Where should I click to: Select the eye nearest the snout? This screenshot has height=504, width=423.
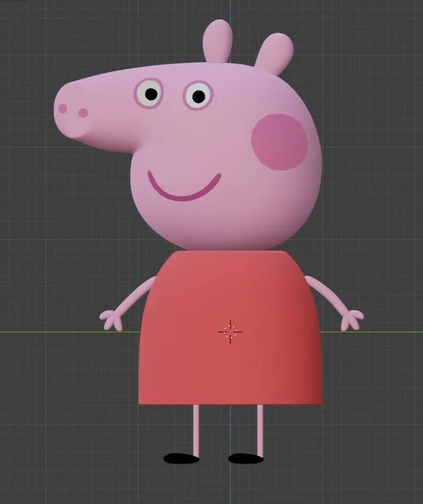click(x=148, y=94)
